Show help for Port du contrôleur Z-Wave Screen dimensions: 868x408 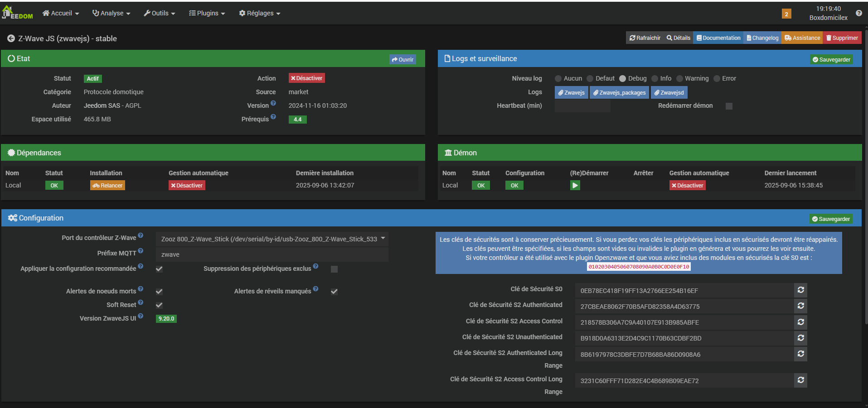point(141,235)
